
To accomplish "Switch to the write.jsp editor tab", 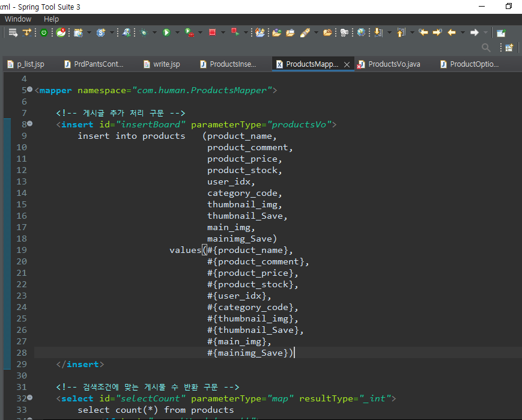I will tap(166, 64).
